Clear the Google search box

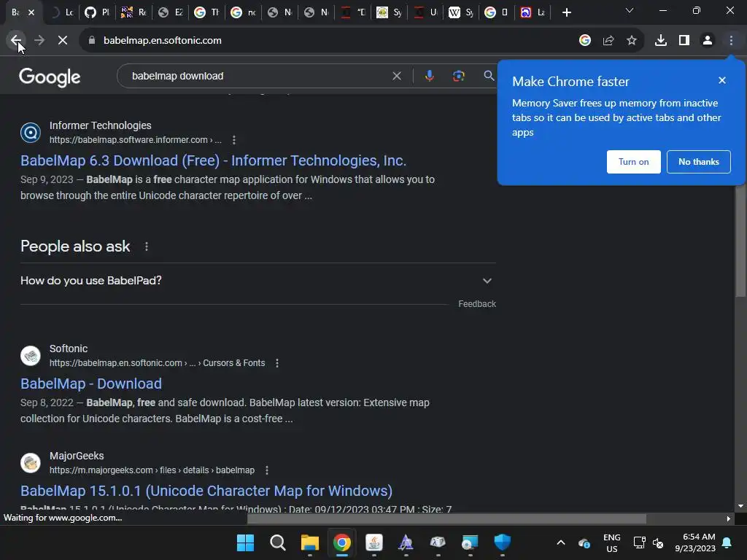[x=396, y=76]
